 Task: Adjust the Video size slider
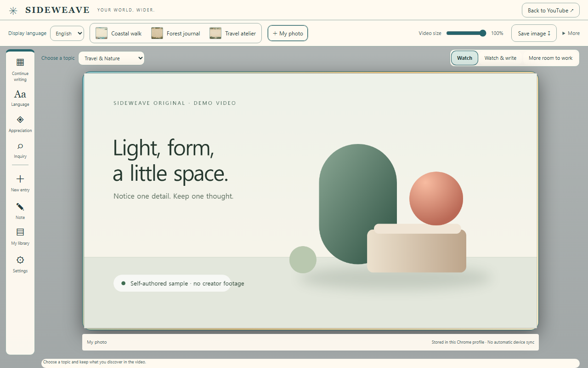[466, 33]
